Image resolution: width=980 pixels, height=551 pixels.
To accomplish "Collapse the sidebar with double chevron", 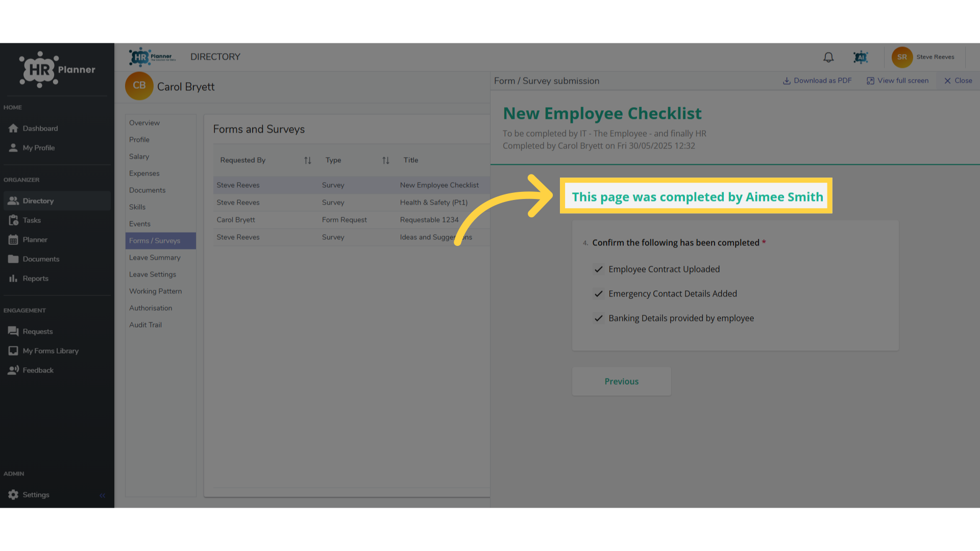I will click(x=102, y=495).
